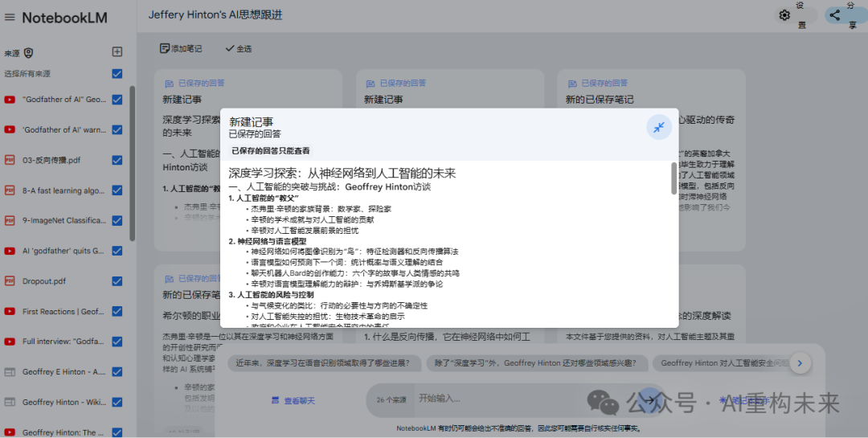Show more suggested questions with arrow
This screenshot has height=438, width=868.
point(800,363)
